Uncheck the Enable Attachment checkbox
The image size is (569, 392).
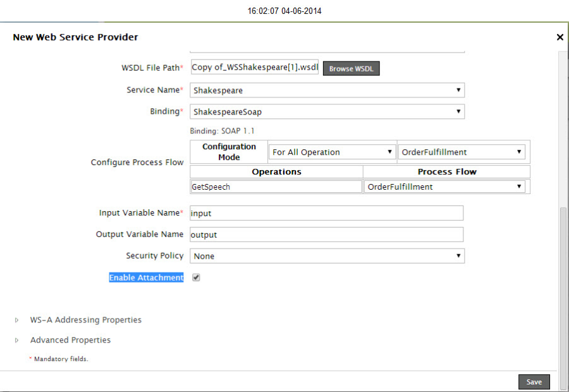(x=196, y=278)
